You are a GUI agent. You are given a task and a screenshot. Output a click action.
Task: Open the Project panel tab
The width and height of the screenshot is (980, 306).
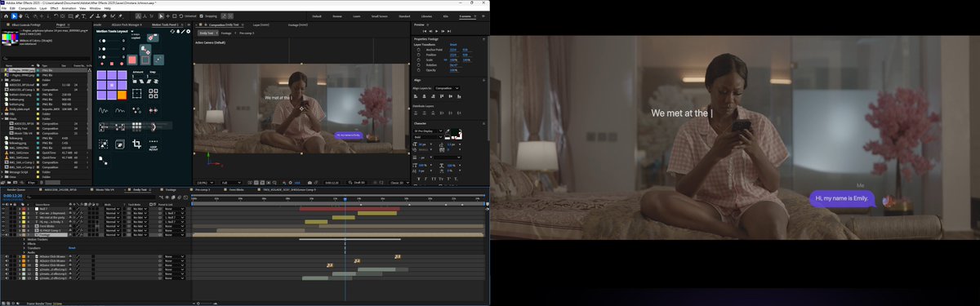(60, 24)
